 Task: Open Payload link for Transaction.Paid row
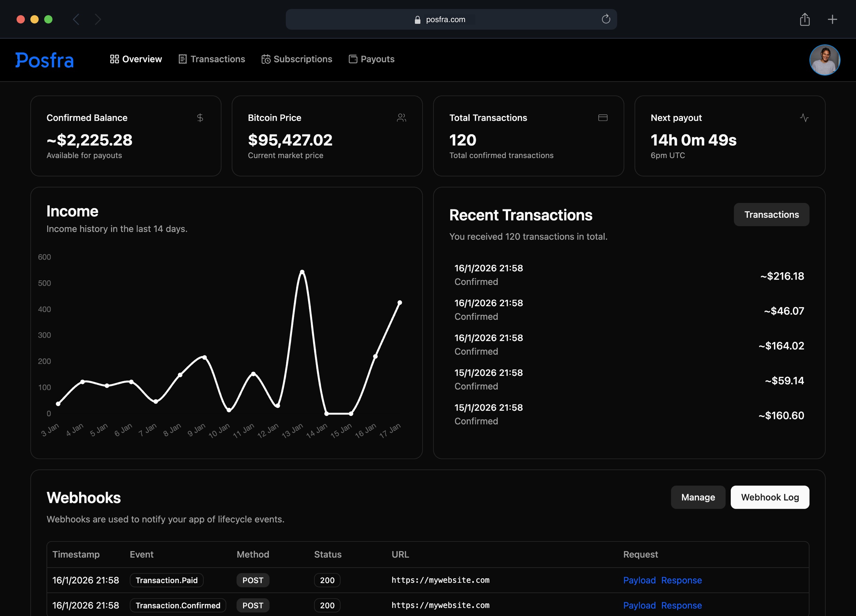point(639,580)
